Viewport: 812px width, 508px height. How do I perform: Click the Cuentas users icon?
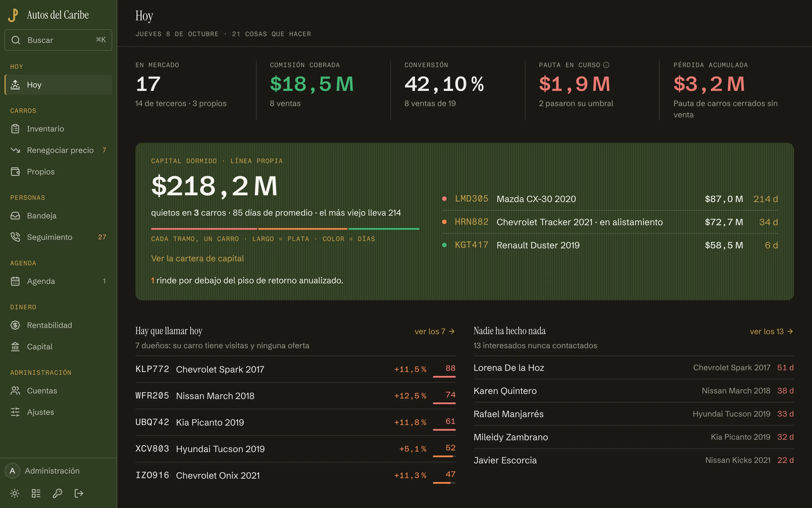click(15, 391)
